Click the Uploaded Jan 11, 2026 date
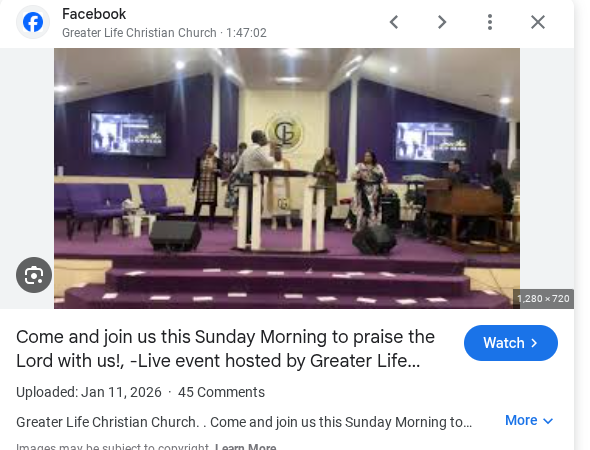Image resolution: width=590 pixels, height=450 pixels. [89, 392]
